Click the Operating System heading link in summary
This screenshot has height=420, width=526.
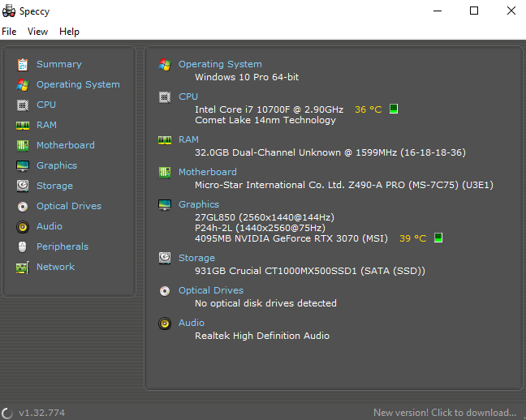click(220, 64)
